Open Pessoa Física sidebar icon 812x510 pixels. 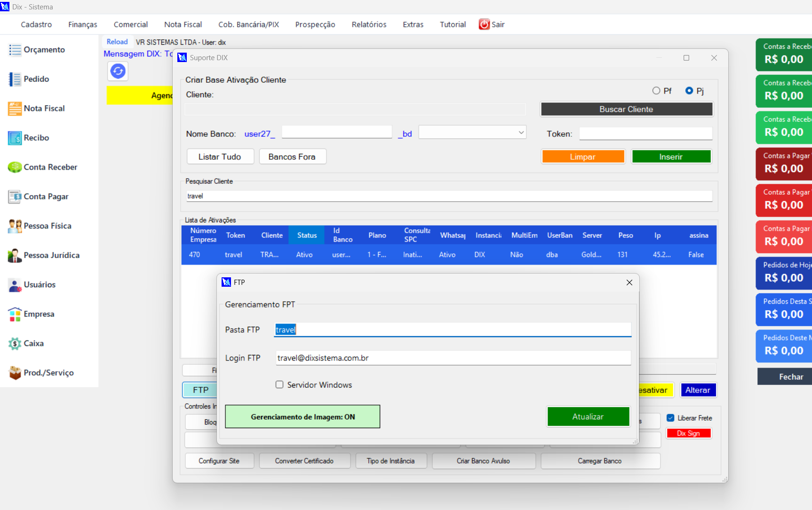pyautogui.click(x=15, y=226)
